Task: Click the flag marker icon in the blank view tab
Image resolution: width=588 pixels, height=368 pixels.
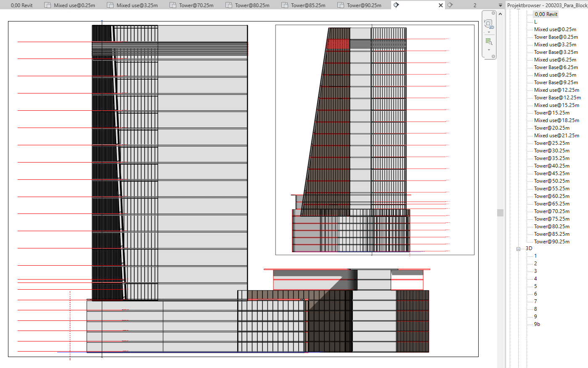Action: [x=397, y=5]
